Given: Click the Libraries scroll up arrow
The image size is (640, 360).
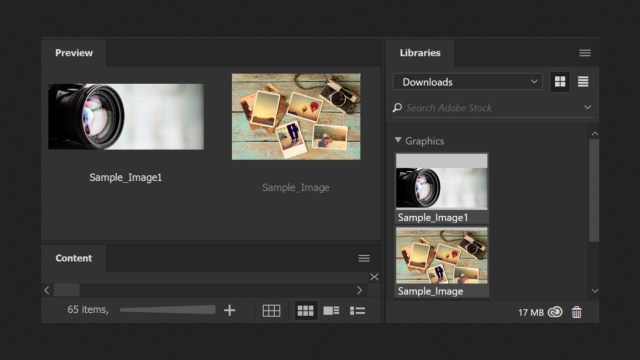Looking at the screenshot, I should [595, 133].
